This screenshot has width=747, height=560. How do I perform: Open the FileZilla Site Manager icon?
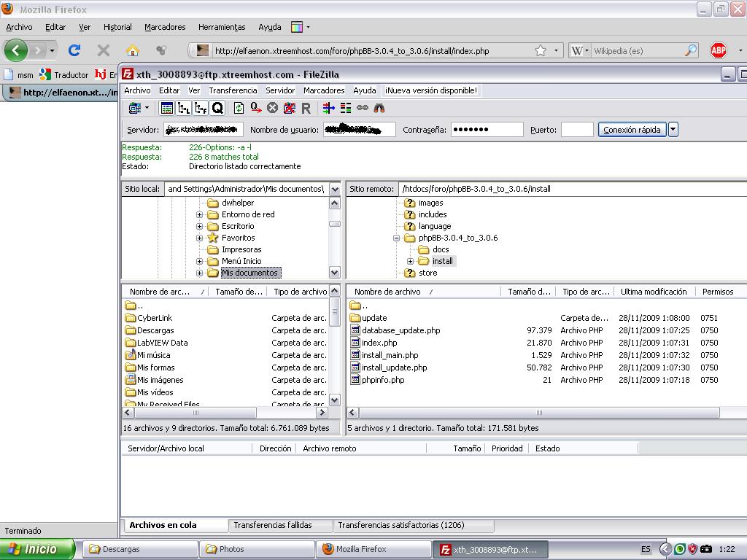pyautogui.click(x=135, y=108)
